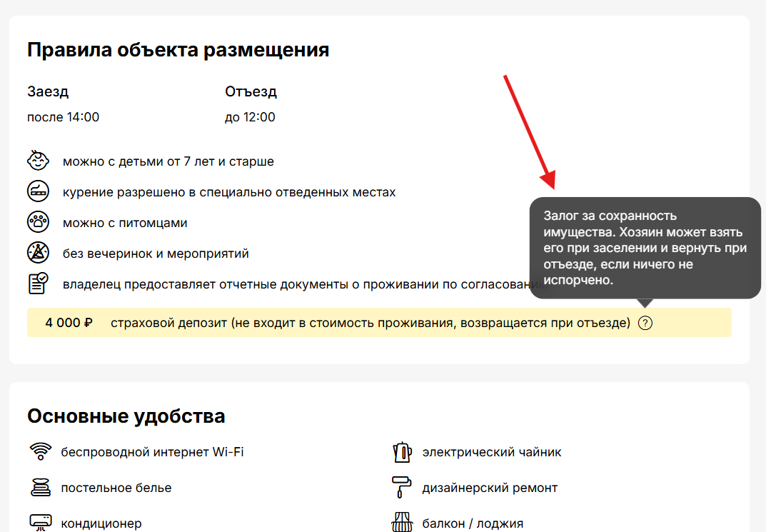
Task: Click the air conditioner icon
Action: 41,522
